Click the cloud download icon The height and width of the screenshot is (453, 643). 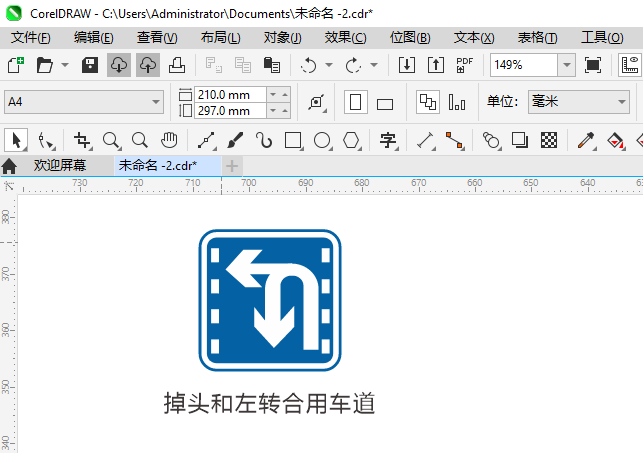click(x=119, y=65)
